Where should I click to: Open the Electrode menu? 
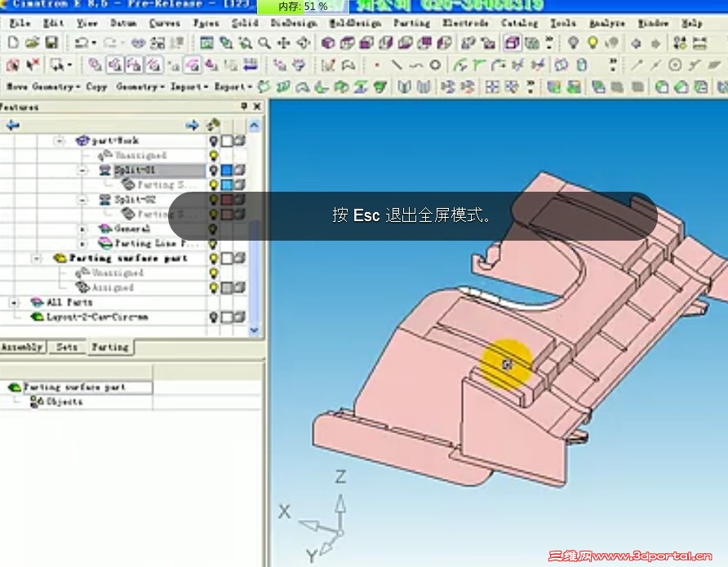(x=465, y=23)
